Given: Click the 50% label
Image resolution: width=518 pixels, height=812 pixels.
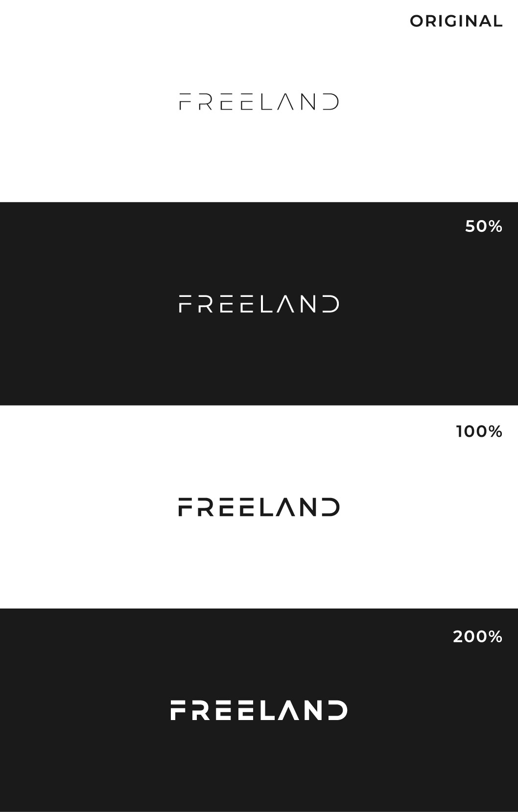Looking at the screenshot, I should [x=483, y=226].
